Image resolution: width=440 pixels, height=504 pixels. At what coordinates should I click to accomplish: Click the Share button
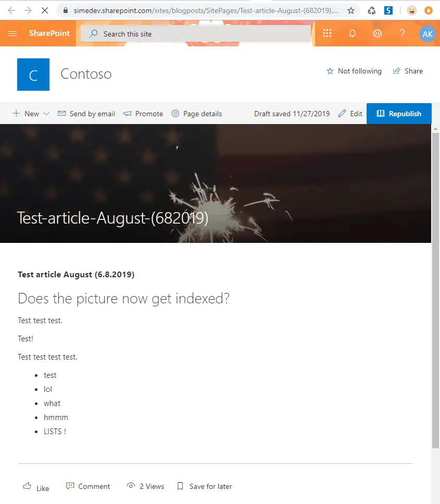point(408,71)
